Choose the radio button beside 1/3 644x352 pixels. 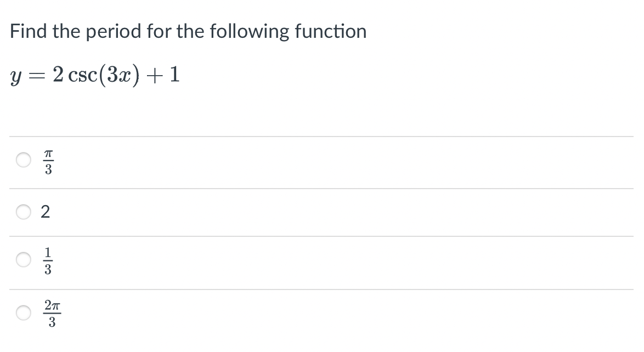click(x=24, y=259)
